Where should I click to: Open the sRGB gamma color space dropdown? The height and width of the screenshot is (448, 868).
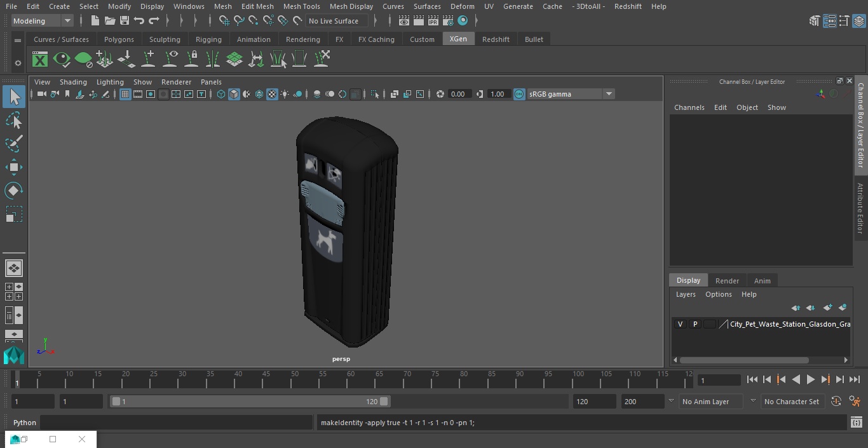click(570, 94)
